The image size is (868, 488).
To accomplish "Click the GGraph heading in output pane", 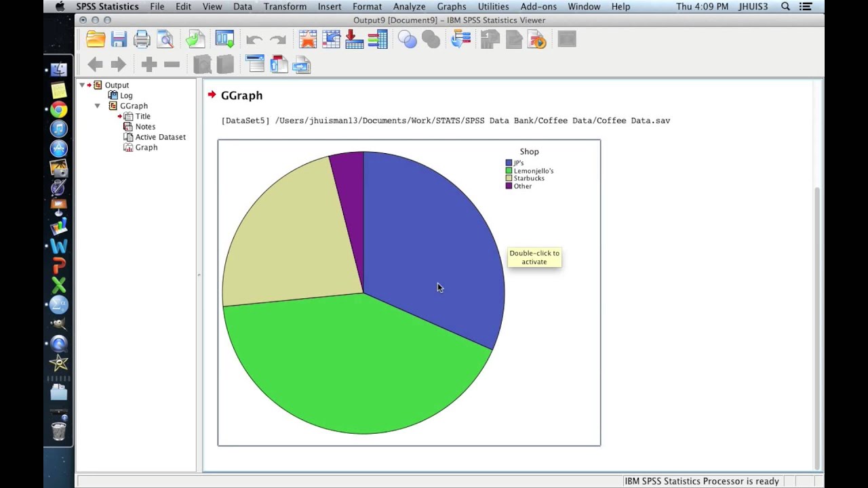I will (241, 96).
